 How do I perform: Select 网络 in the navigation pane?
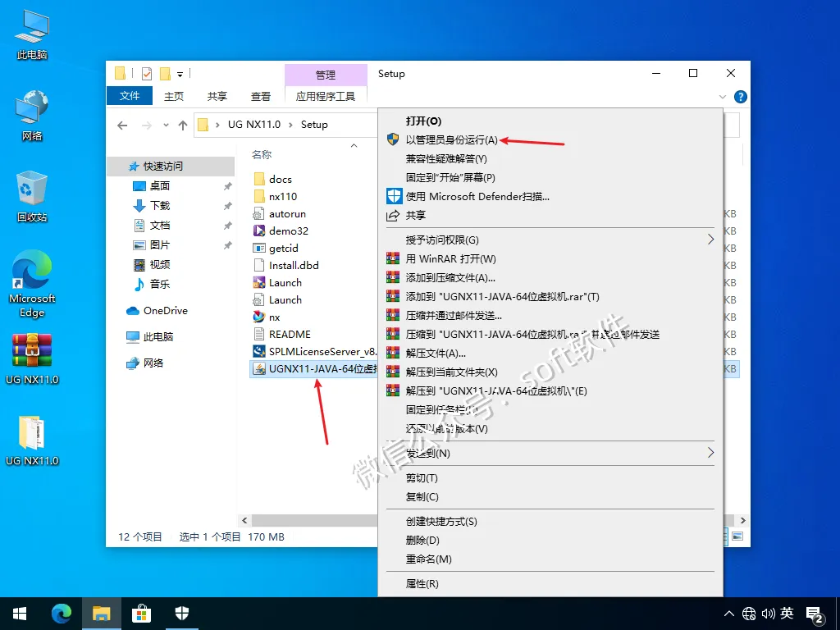[153, 363]
